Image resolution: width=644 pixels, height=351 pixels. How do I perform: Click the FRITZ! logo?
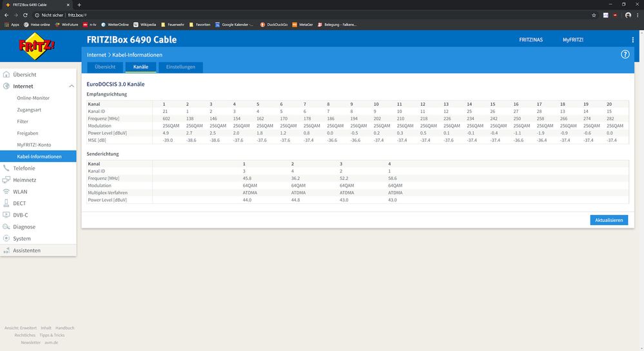coord(37,46)
